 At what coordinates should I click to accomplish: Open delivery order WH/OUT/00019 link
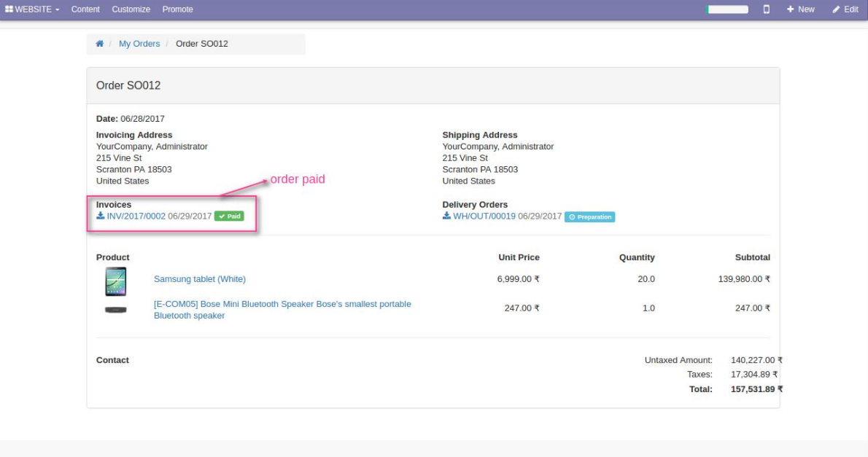click(484, 216)
